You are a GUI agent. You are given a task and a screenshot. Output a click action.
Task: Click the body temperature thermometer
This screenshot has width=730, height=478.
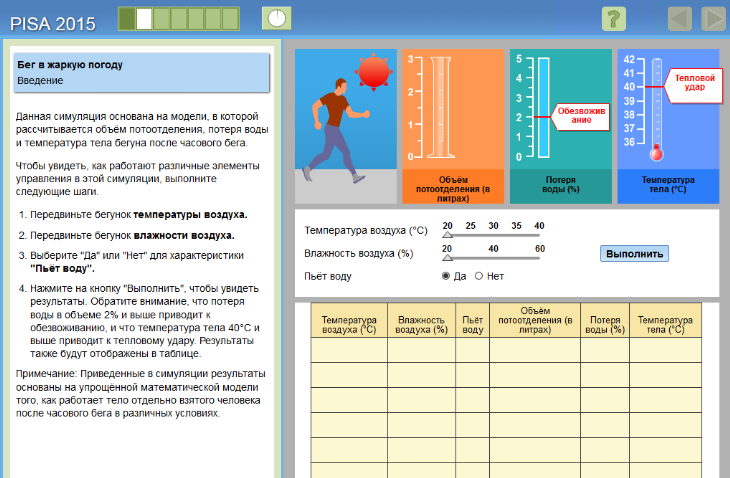656,110
